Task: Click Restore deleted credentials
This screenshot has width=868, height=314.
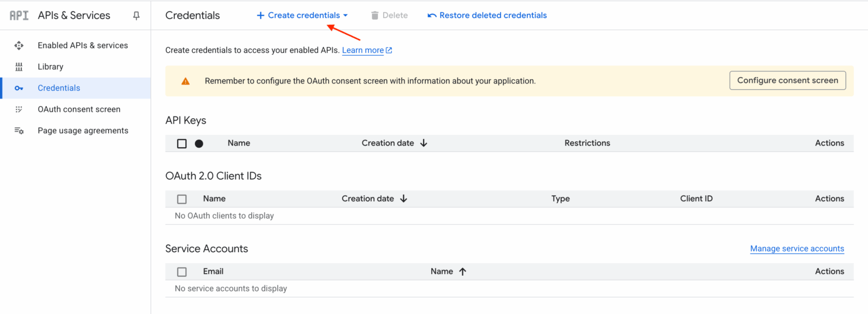Action: (x=487, y=16)
